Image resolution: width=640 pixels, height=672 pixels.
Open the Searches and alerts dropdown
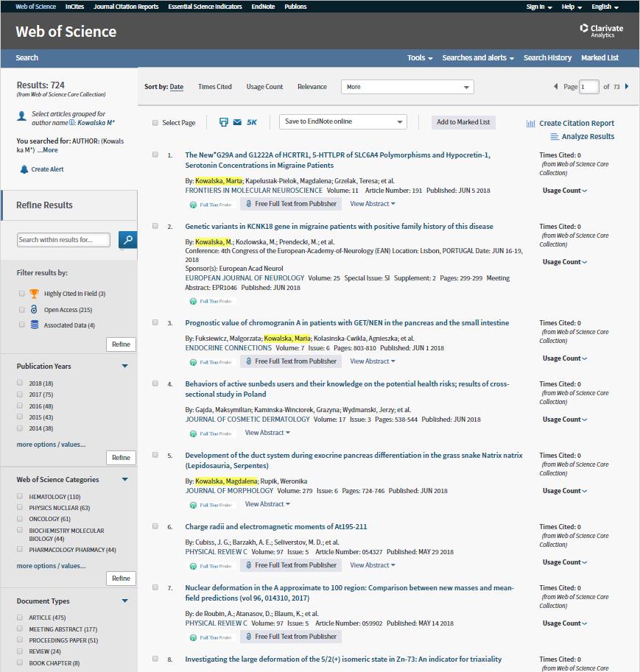[x=478, y=58]
